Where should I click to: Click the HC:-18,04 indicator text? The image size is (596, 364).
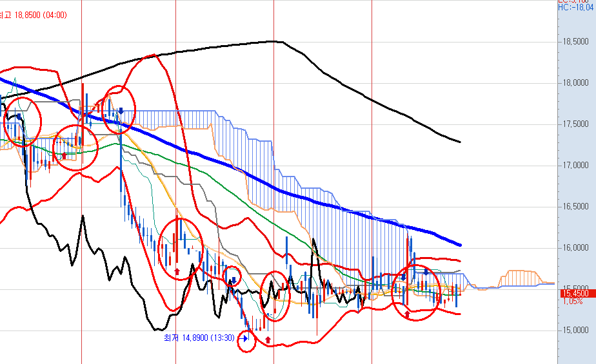(x=576, y=7)
